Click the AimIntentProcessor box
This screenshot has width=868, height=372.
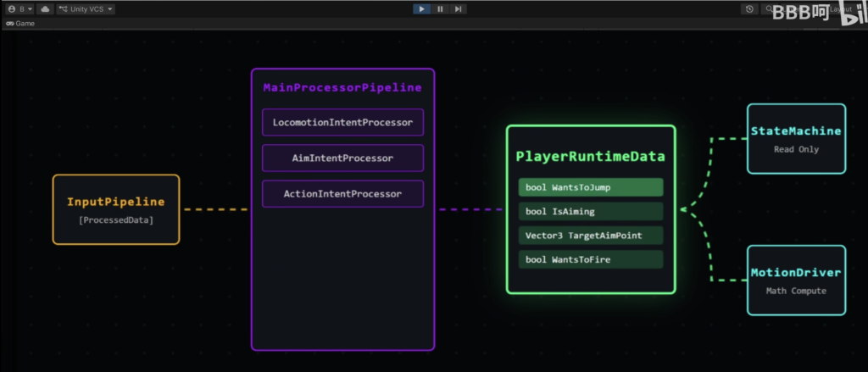pos(342,158)
